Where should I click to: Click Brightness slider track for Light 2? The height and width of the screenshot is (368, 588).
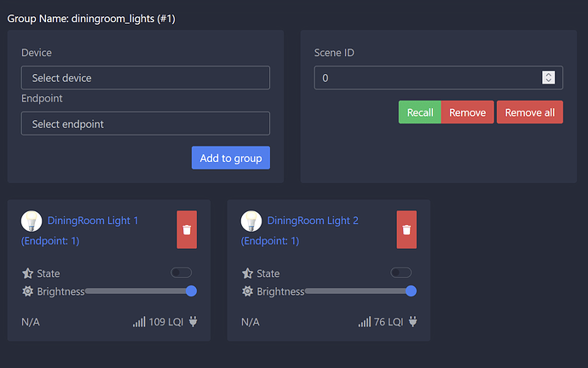click(358, 291)
